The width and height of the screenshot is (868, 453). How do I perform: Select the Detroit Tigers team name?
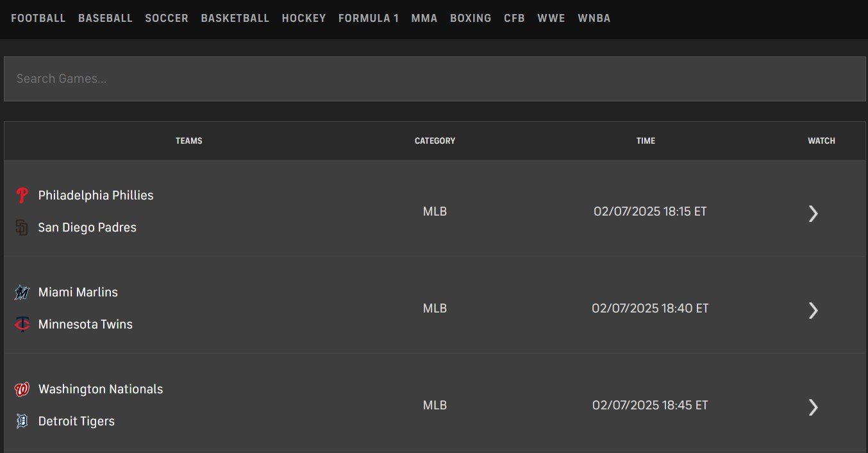[x=76, y=422]
